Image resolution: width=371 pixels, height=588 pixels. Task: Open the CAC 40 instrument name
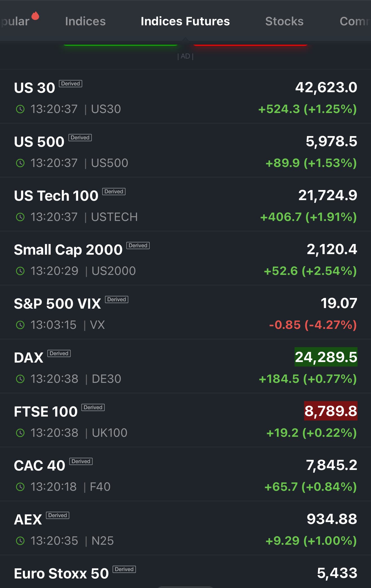40,465
